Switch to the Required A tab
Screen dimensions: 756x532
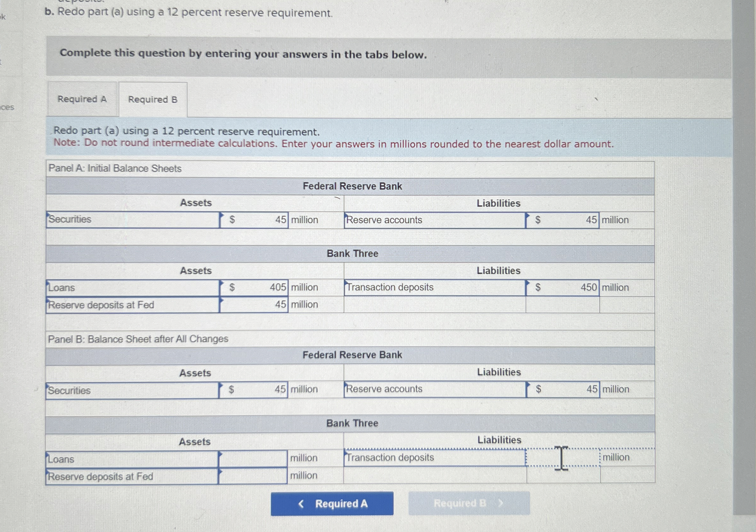[x=82, y=100]
